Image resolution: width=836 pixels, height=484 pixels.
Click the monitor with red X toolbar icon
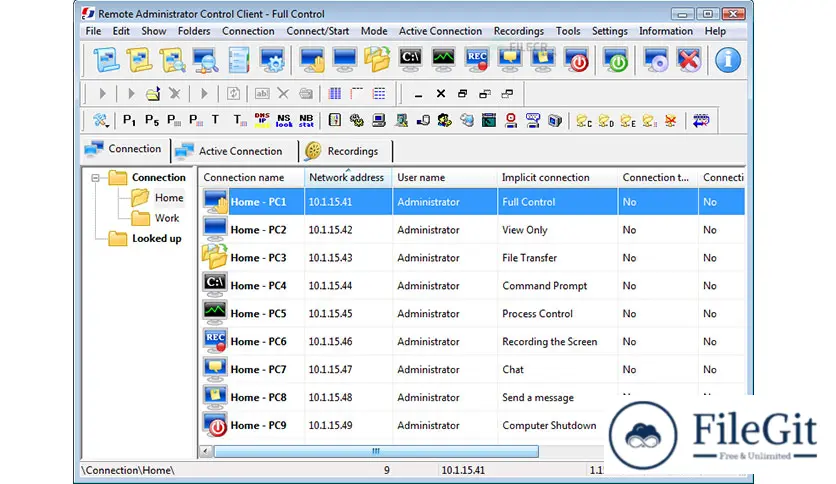tap(689, 60)
